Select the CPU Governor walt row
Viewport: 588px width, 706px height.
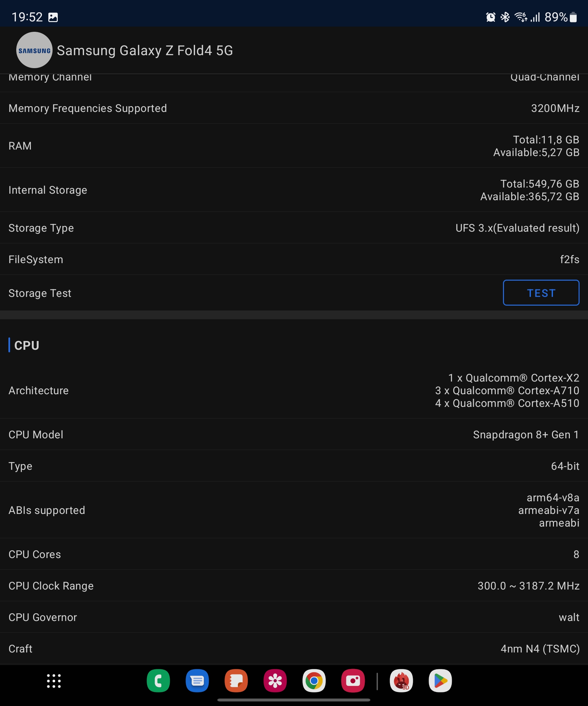[x=294, y=617]
